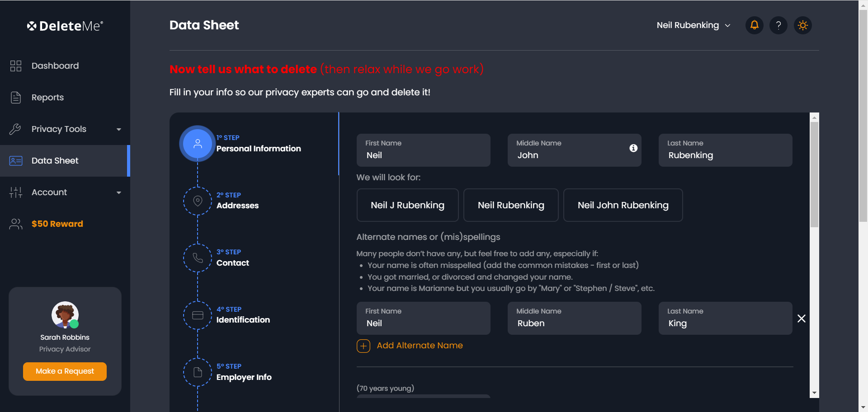Select the Neil Rubenking name chip
868x412 pixels.
[511, 205]
